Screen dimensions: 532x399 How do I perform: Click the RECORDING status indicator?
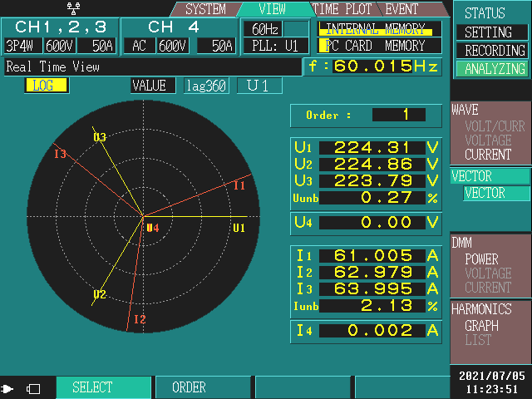[x=491, y=51]
